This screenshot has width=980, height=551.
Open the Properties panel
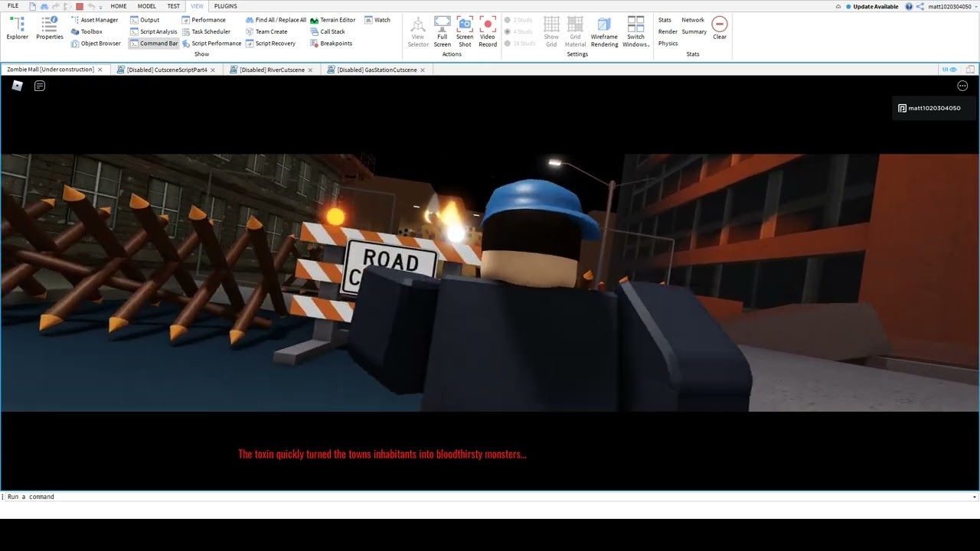(x=50, y=28)
